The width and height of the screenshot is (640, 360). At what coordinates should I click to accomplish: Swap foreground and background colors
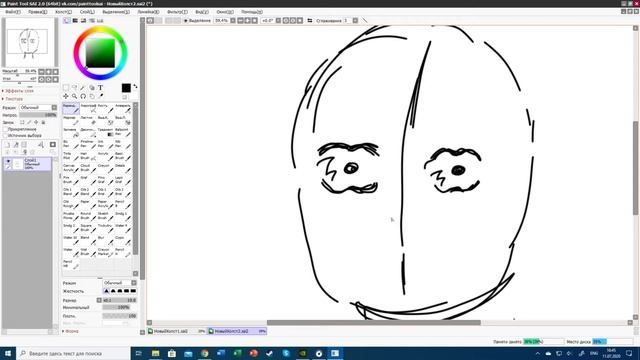tap(135, 87)
